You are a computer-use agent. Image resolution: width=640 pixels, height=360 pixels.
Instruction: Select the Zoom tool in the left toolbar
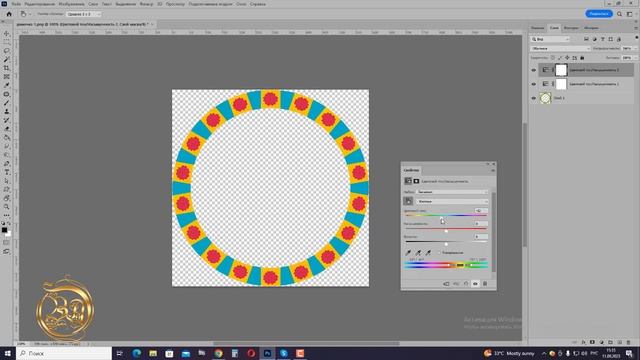pos(7,207)
